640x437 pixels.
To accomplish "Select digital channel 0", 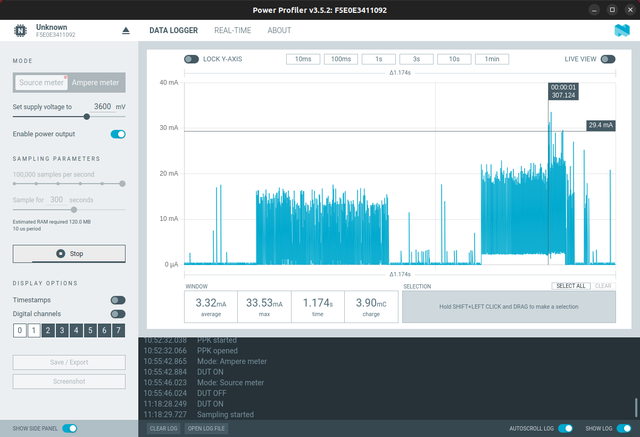I will [19, 330].
